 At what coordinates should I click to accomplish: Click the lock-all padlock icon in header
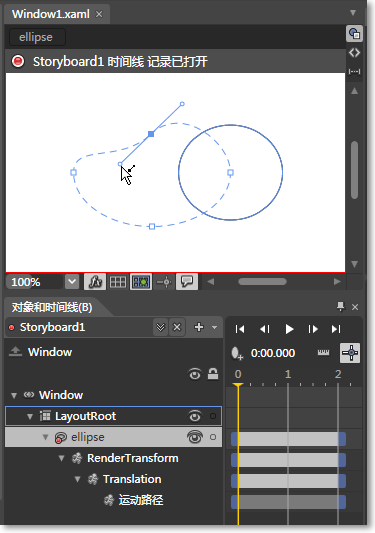point(213,374)
